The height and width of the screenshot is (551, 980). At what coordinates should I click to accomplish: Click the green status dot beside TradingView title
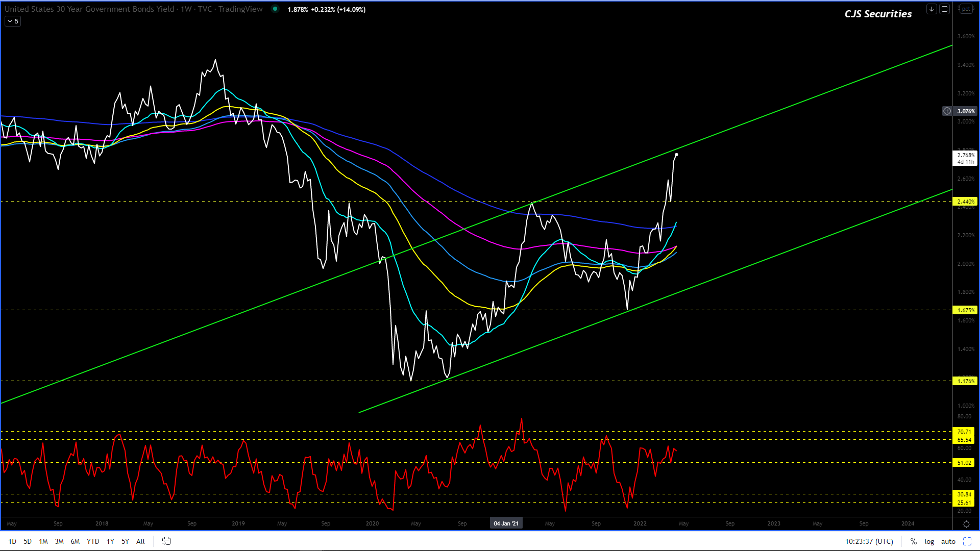(275, 9)
